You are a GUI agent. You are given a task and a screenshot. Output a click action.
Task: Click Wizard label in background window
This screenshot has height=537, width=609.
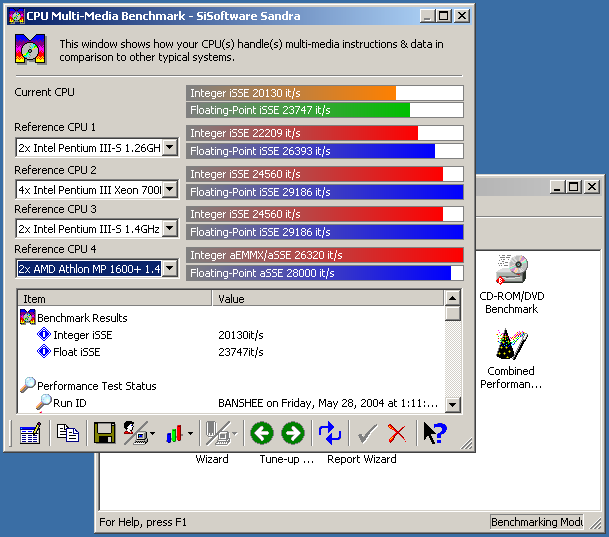click(212, 459)
